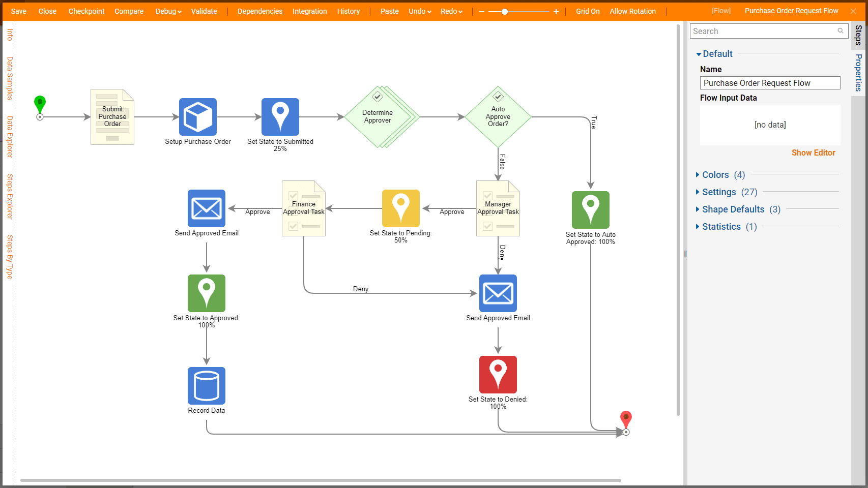Open Integration from the toolbar

point(310,11)
